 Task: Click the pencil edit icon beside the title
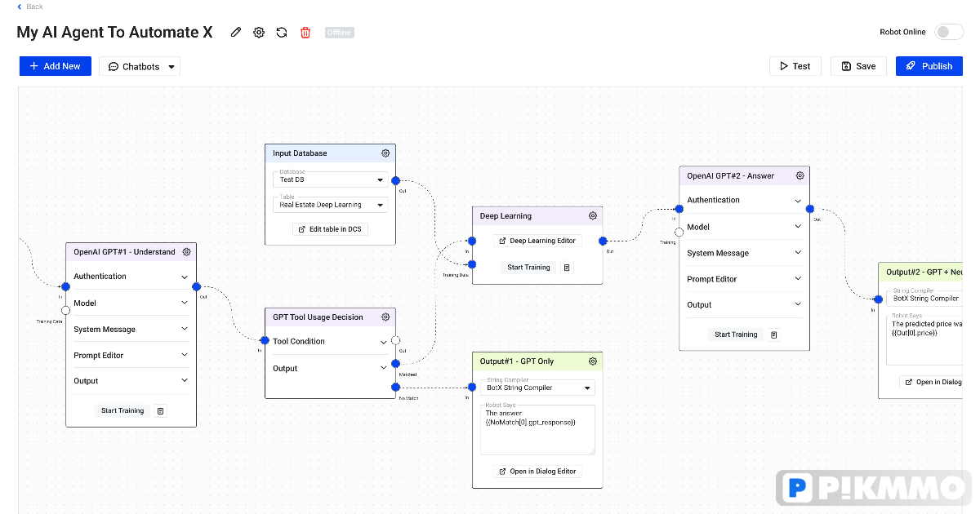[236, 33]
